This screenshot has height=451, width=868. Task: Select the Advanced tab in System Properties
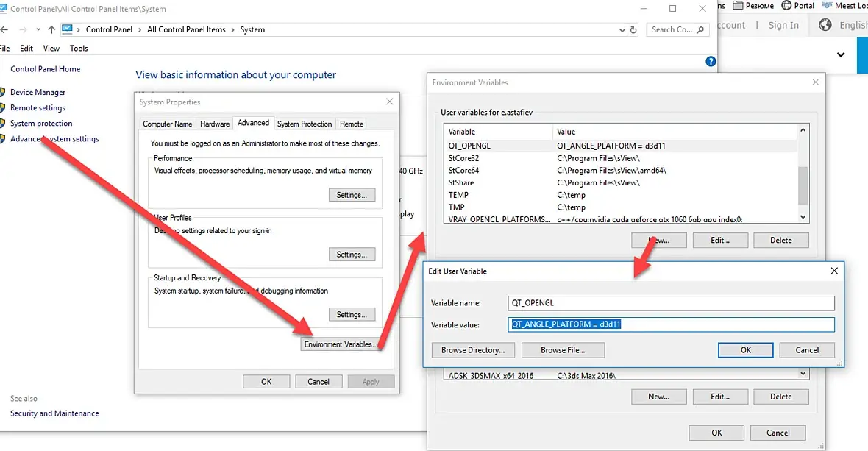pyautogui.click(x=254, y=123)
